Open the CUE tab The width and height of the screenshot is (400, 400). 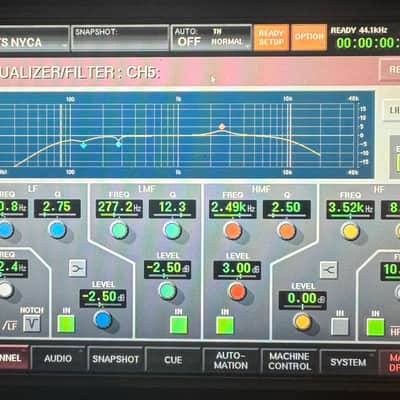point(173,360)
